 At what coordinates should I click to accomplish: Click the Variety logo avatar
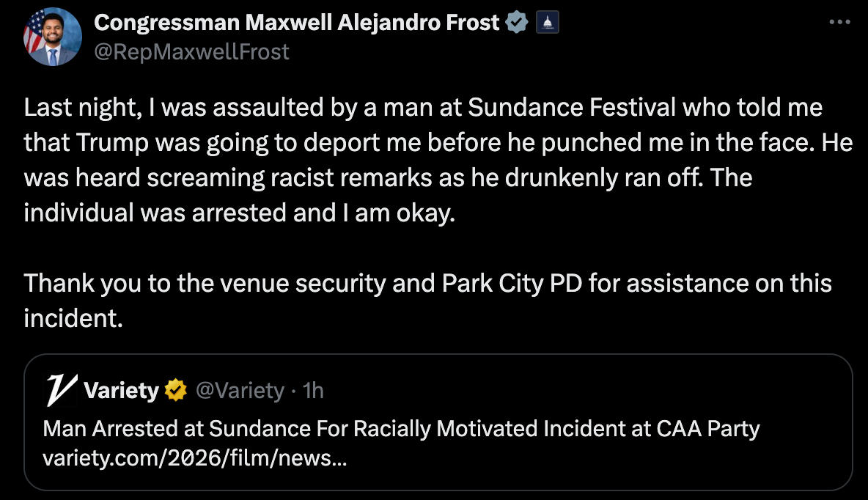click(62, 391)
